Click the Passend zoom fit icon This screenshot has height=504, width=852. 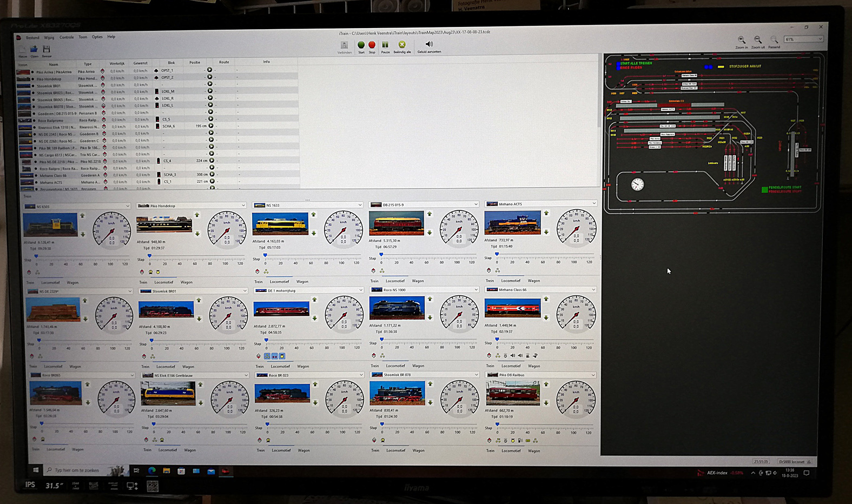774,40
